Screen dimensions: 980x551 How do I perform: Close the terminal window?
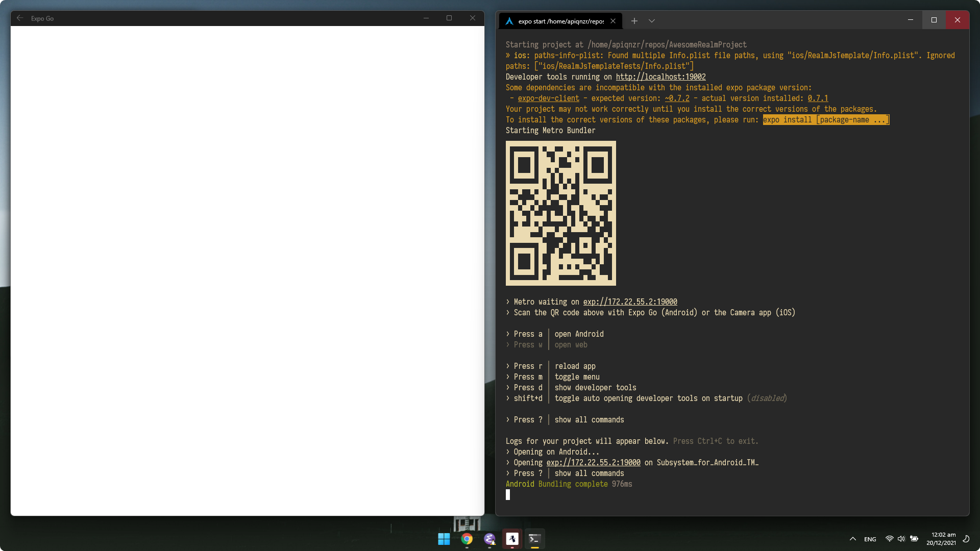pos(958,20)
